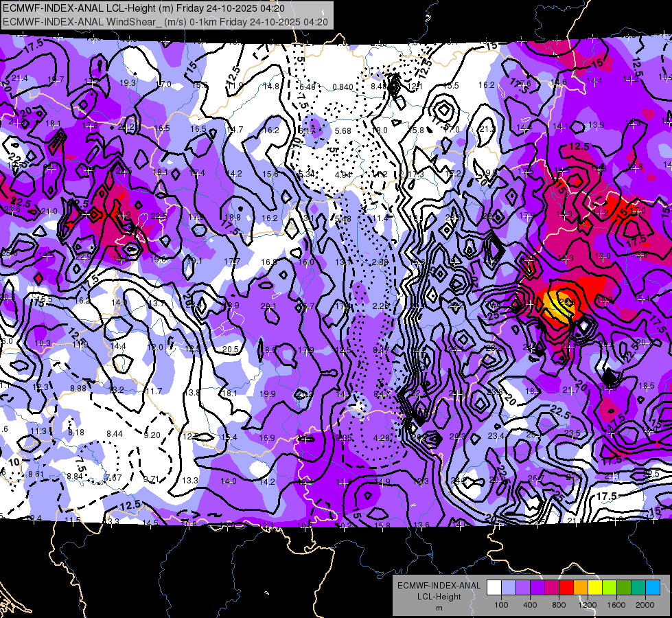
Task: Click the 9.71 grid value
Action: point(151,479)
